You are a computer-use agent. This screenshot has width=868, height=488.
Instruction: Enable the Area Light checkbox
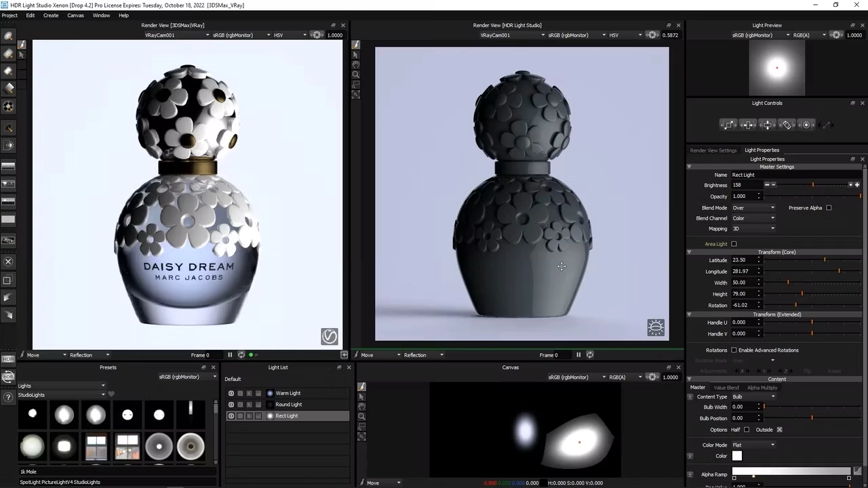pyautogui.click(x=734, y=244)
